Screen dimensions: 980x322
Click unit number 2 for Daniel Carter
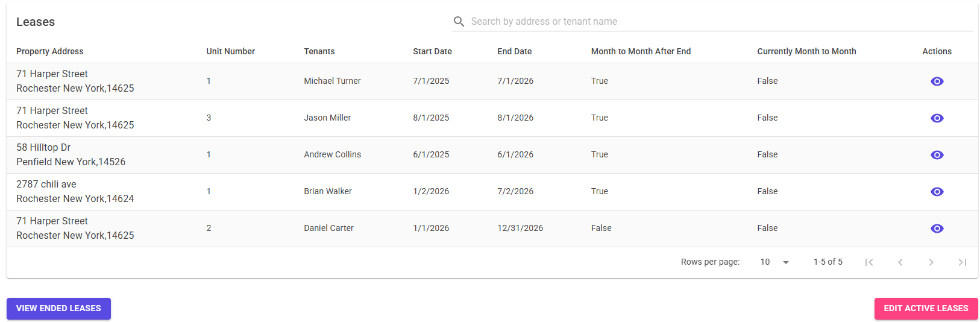point(209,228)
